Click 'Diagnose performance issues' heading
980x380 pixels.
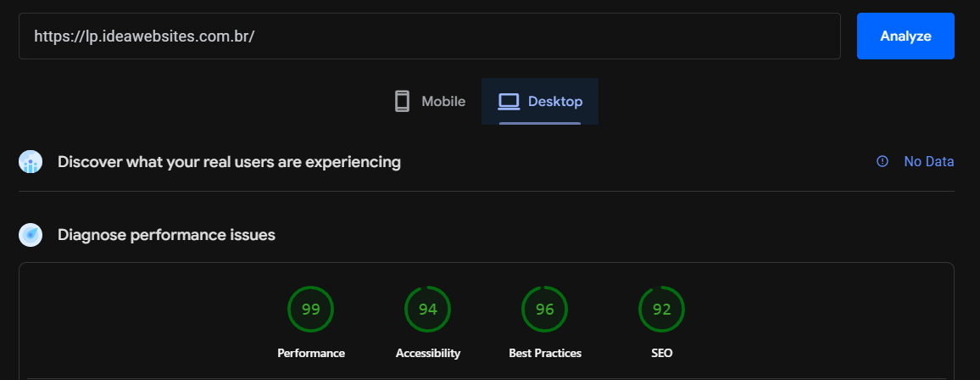click(x=166, y=235)
